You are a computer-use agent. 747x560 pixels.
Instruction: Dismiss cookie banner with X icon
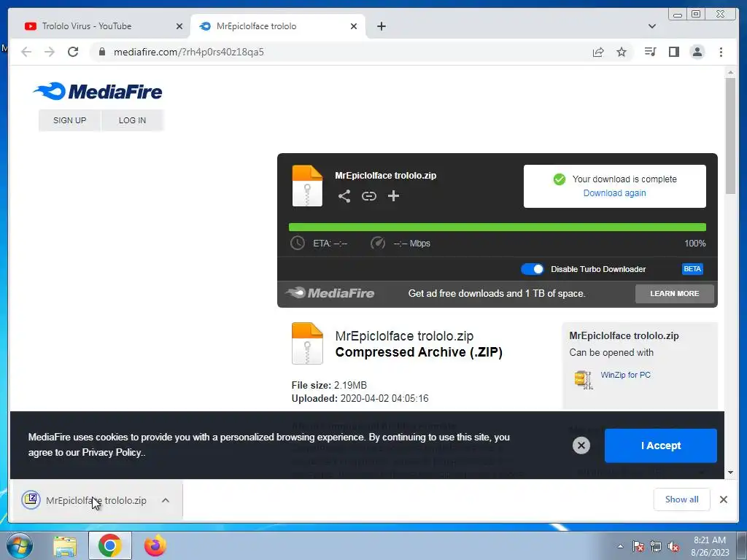tap(581, 446)
